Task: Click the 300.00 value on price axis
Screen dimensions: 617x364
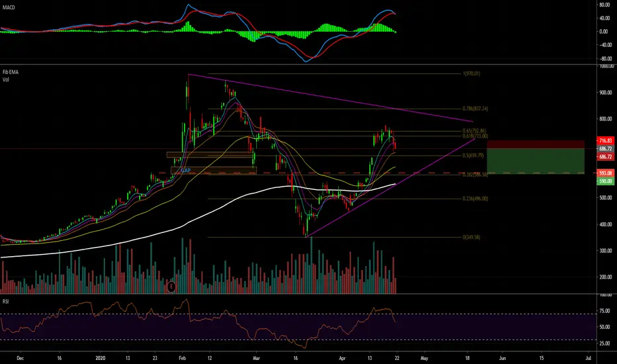Action: [606, 251]
